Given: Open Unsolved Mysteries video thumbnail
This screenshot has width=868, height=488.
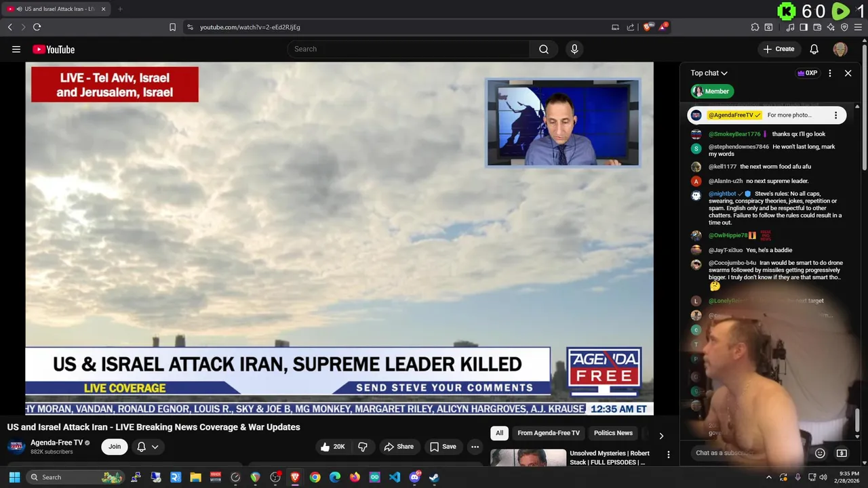Looking at the screenshot, I should click(528, 457).
